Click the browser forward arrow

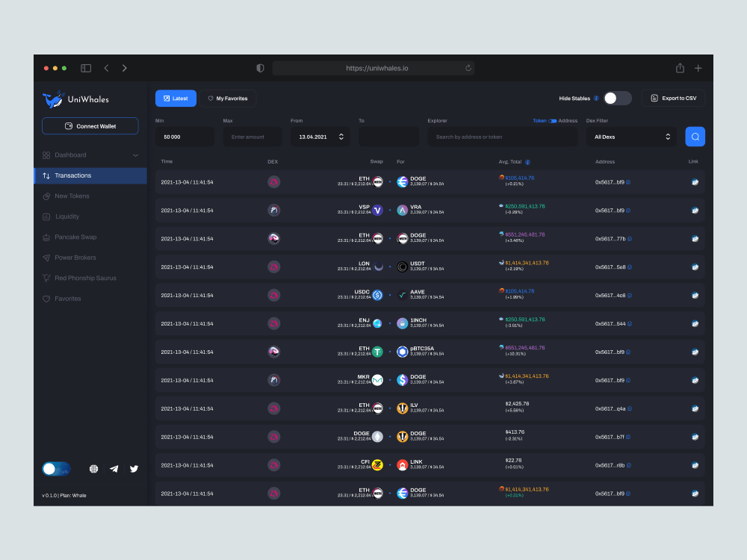click(x=124, y=68)
